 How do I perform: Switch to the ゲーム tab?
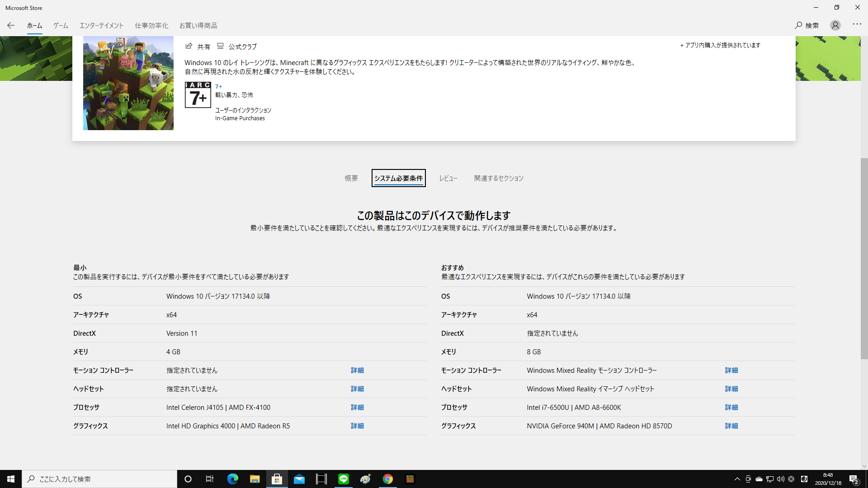click(61, 25)
